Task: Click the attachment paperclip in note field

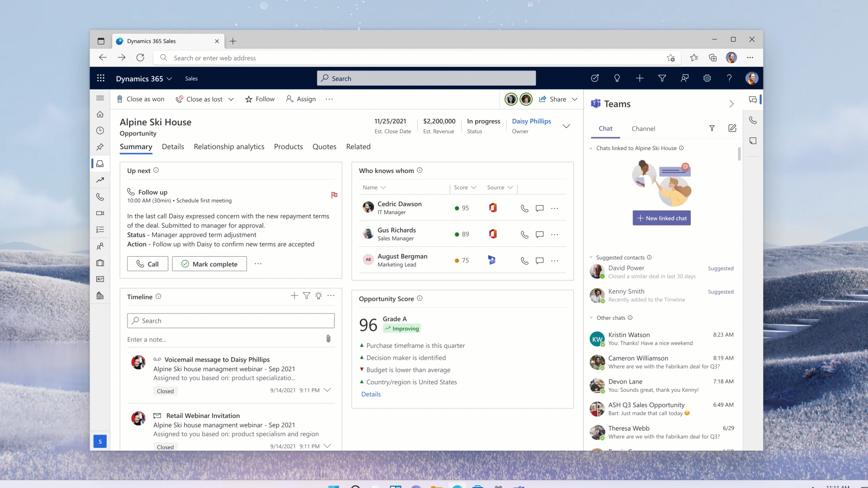Action: coord(328,339)
